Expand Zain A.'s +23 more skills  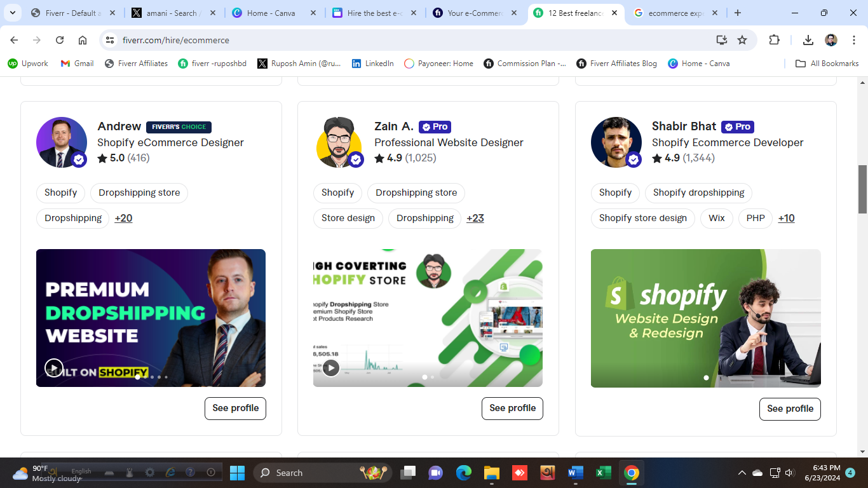pos(475,218)
